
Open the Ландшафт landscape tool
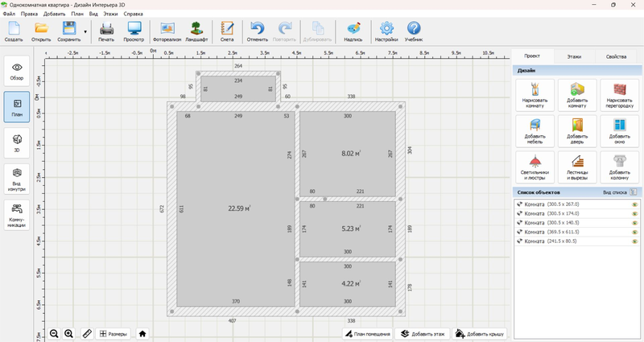(x=196, y=31)
